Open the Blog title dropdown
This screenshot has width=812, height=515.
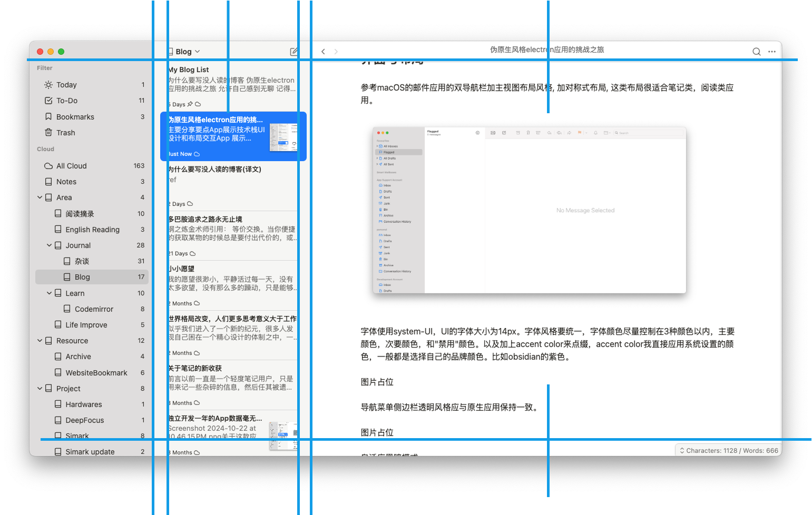187,52
